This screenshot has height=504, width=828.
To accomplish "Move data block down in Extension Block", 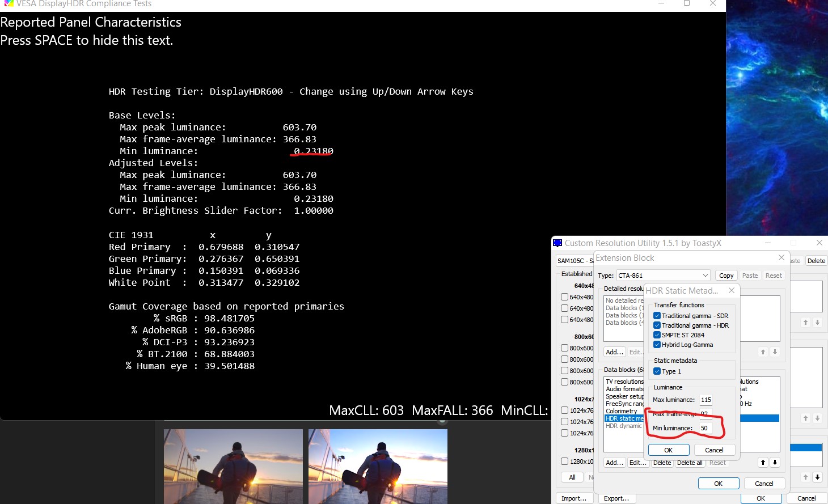I will (x=775, y=463).
